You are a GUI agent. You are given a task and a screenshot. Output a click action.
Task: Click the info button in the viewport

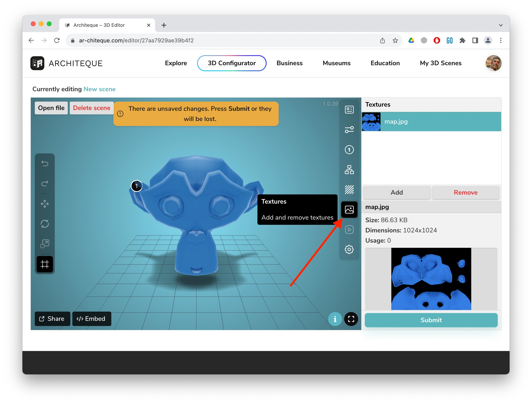pyautogui.click(x=335, y=319)
